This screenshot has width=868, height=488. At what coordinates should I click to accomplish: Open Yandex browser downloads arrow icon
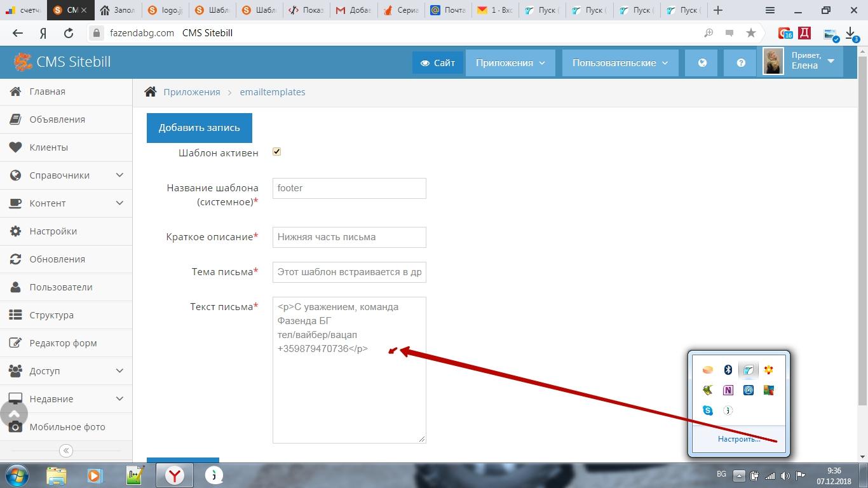[x=851, y=33]
